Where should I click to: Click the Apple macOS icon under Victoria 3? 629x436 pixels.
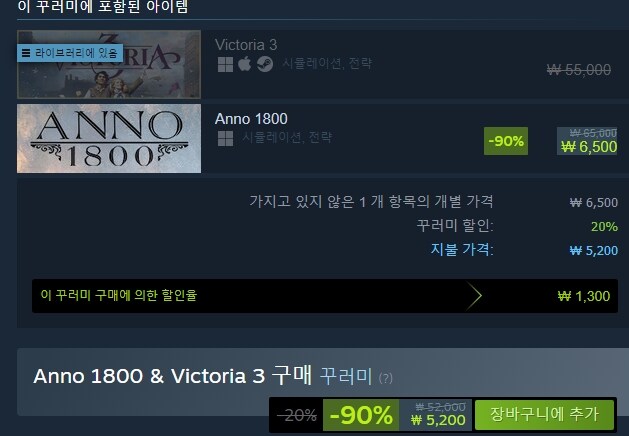click(244, 63)
